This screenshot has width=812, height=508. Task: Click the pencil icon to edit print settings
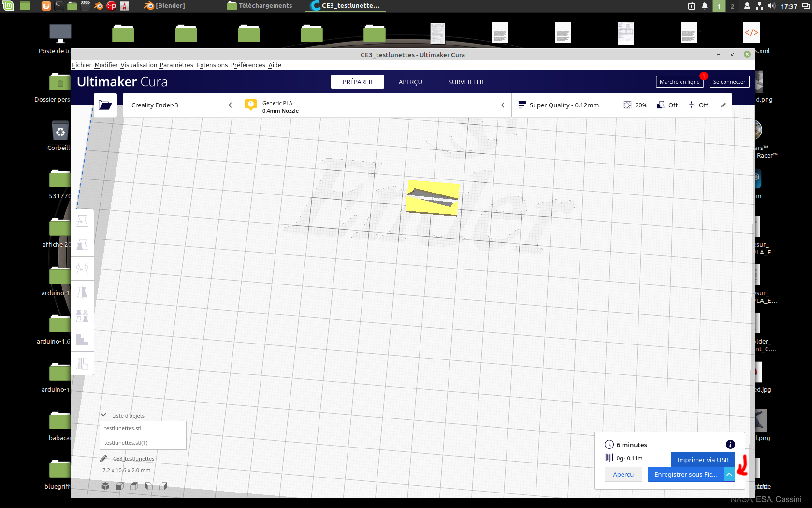click(724, 105)
